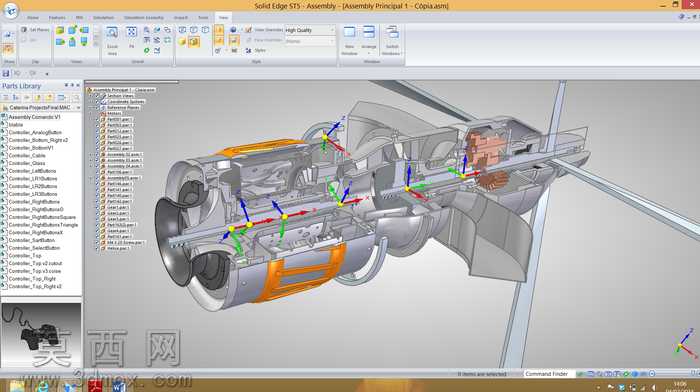Open the dropdown below High Quality

pyautogui.click(x=332, y=41)
